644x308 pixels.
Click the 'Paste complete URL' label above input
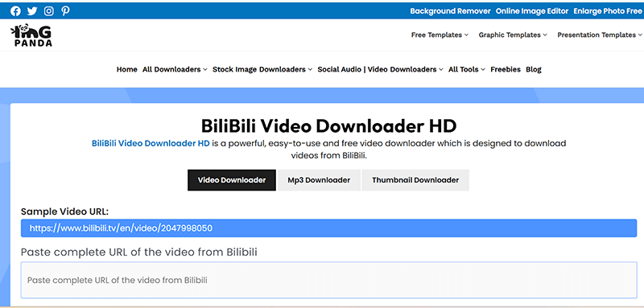[139, 252]
